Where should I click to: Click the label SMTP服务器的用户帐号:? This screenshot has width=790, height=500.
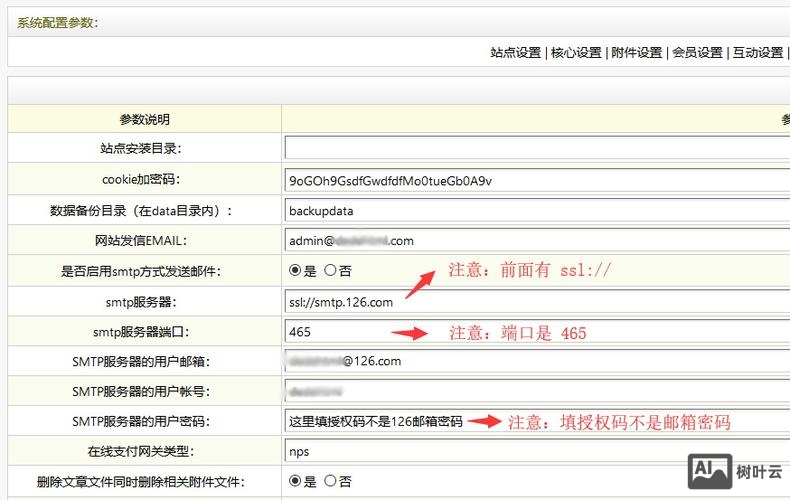click(141, 392)
